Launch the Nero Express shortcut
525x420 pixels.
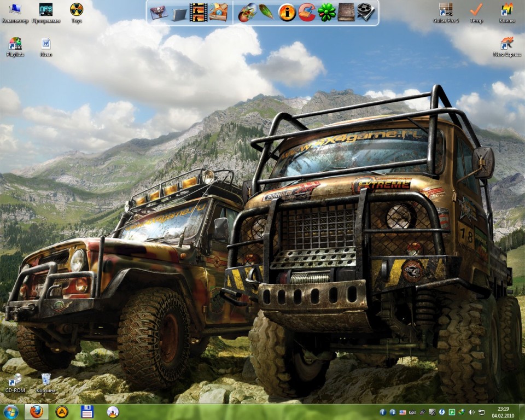point(507,47)
